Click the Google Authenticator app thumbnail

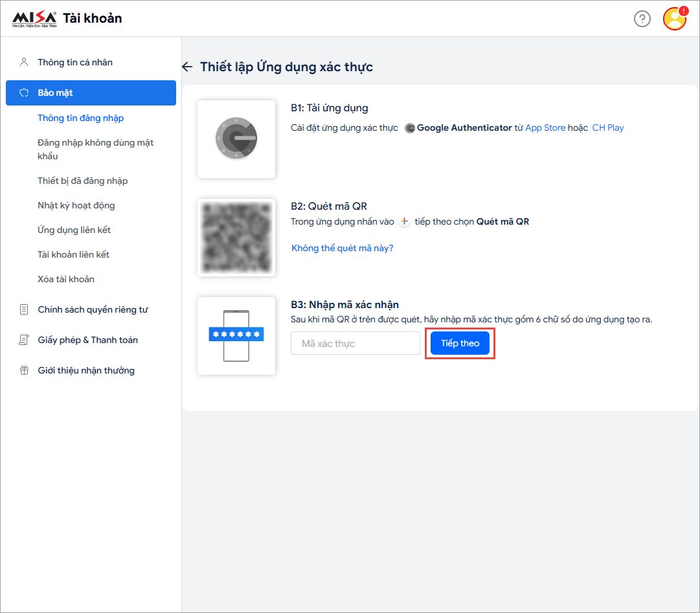point(236,139)
